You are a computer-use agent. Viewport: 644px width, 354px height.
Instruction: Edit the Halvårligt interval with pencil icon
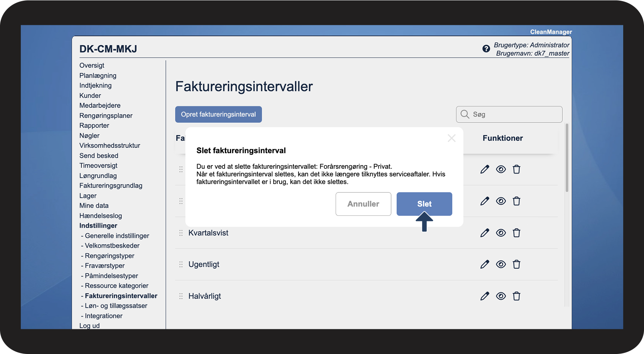485,296
